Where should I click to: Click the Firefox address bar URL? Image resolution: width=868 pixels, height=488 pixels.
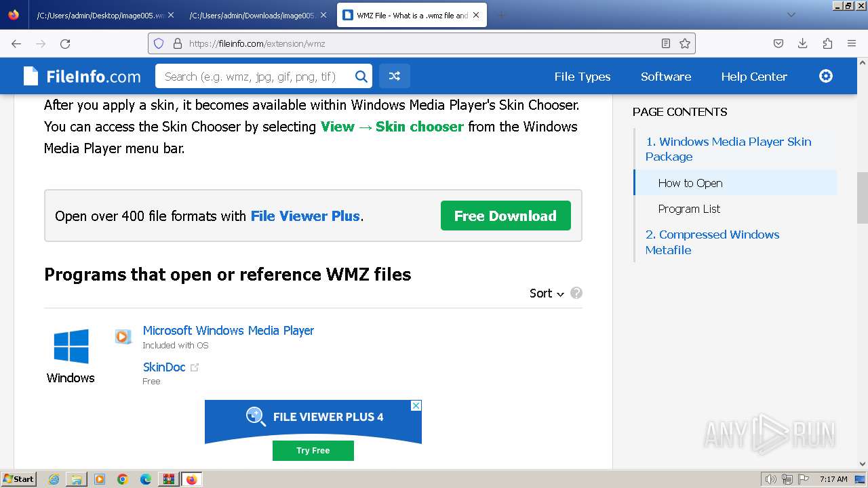click(420, 43)
